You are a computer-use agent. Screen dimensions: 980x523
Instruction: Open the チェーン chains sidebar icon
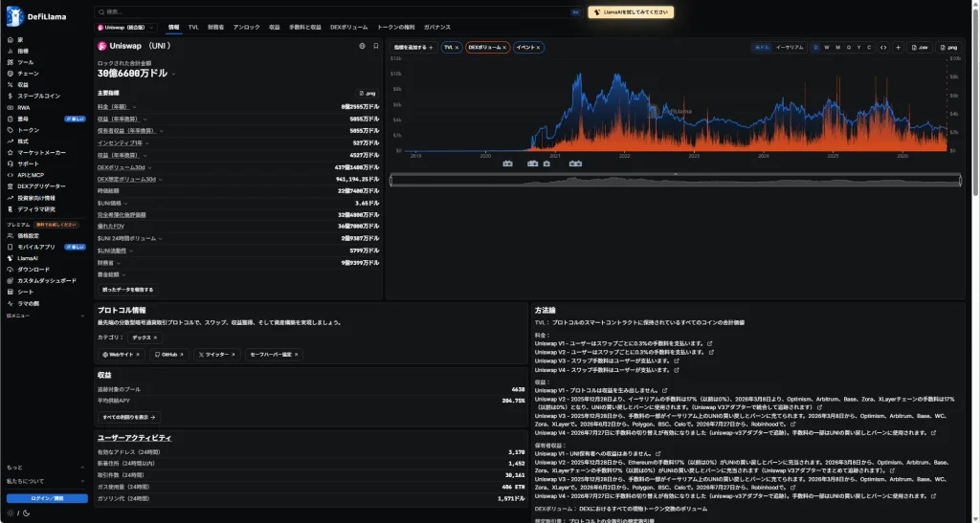pyautogui.click(x=10, y=74)
